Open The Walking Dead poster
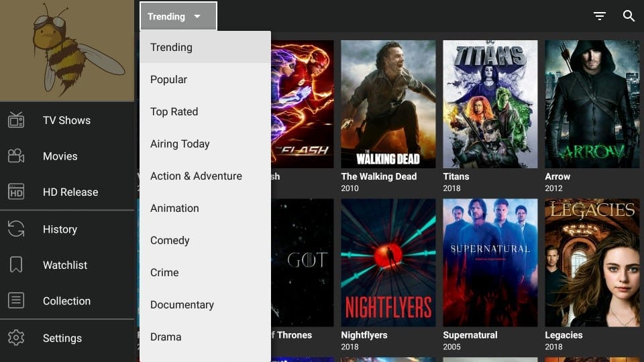This screenshot has height=362, width=644. click(388, 104)
